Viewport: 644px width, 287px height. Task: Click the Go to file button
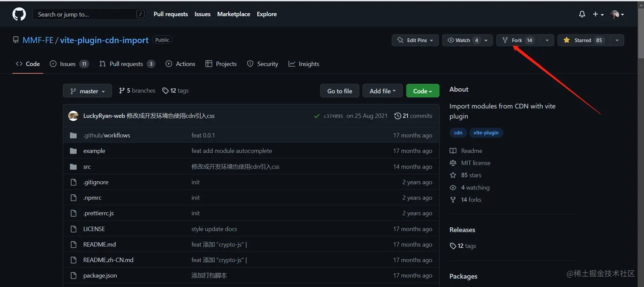coord(339,91)
